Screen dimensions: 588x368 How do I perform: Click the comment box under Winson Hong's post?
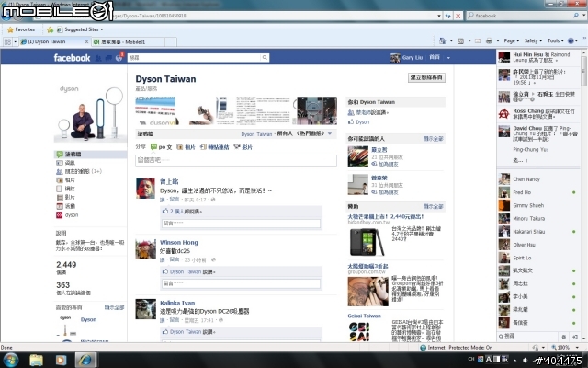point(241,283)
